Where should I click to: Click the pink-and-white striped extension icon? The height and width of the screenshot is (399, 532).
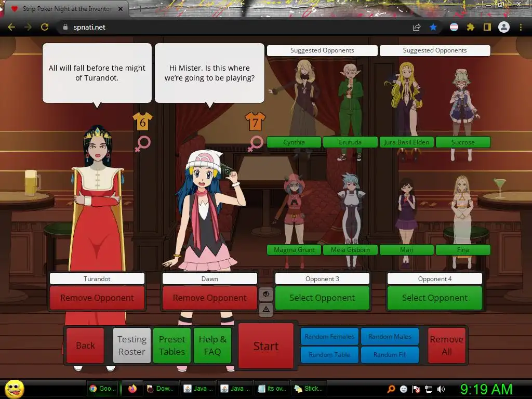[454, 27]
